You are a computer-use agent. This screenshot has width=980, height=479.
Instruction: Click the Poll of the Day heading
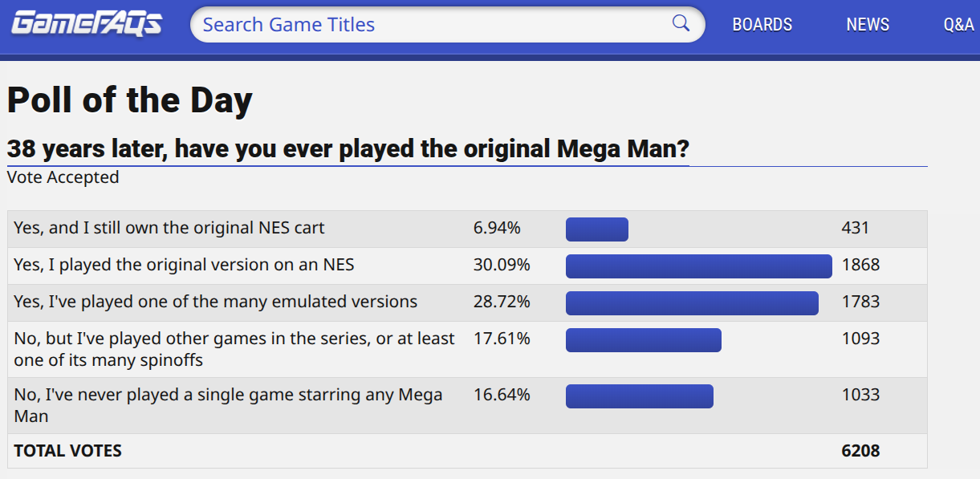click(130, 100)
